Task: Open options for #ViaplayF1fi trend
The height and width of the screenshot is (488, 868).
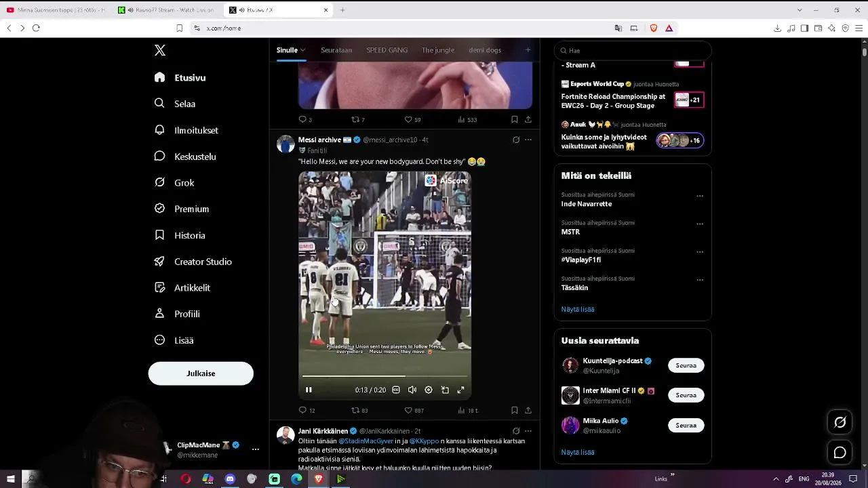Action: 700,252
